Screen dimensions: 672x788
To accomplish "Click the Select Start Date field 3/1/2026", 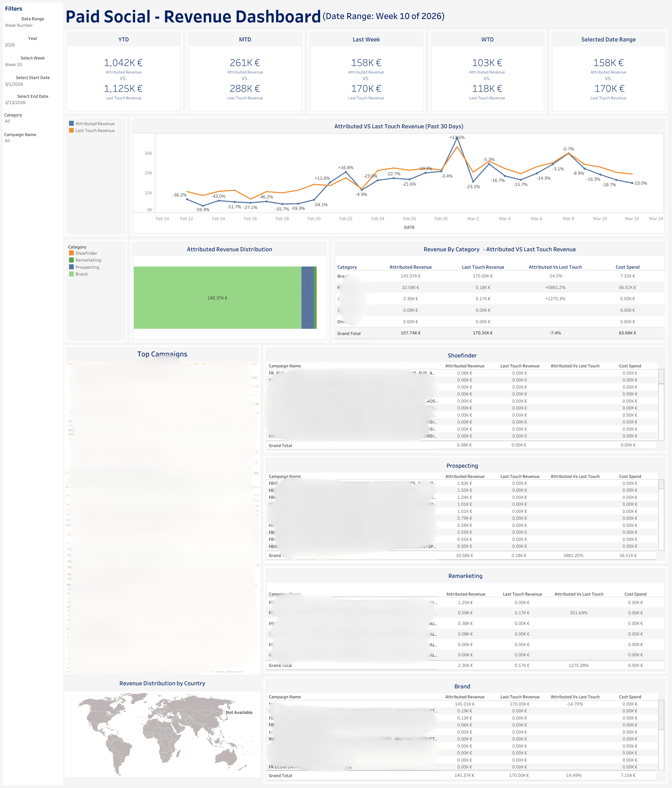I will (14, 84).
